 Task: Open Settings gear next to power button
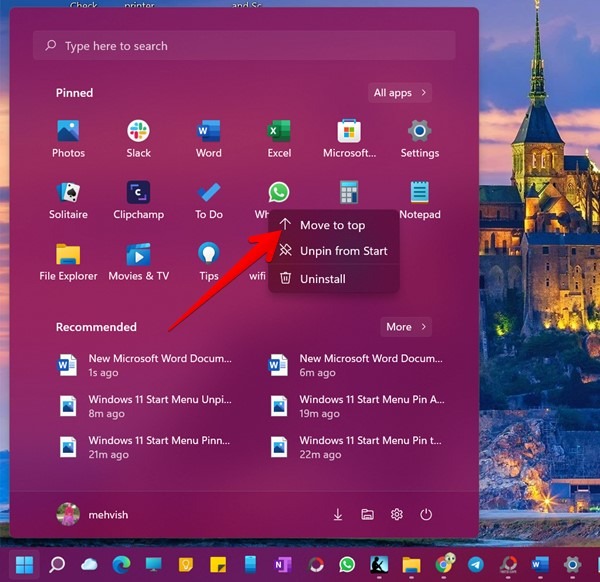[x=397, y=514]
